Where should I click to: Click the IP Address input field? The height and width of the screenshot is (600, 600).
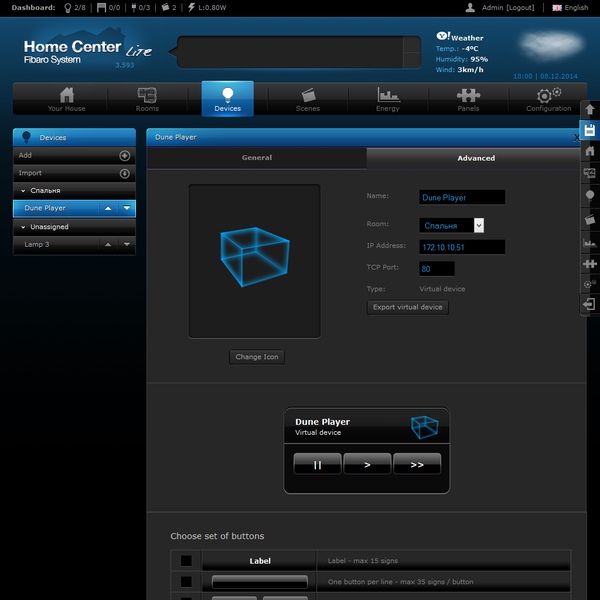(x=462, y=247)
